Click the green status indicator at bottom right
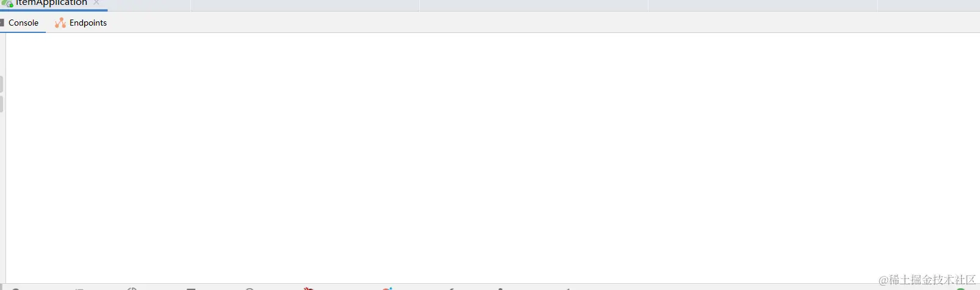This screenshot has width=980, height=290. coord(961,288)
